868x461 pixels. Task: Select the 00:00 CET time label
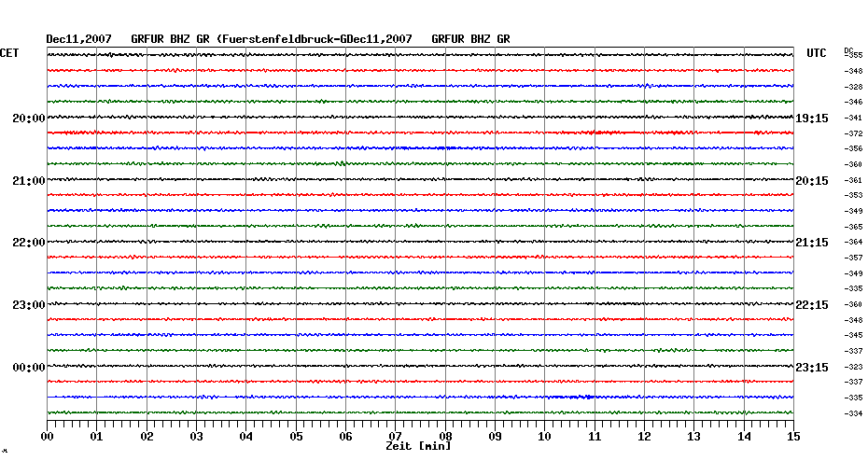(x=29, y=368)
